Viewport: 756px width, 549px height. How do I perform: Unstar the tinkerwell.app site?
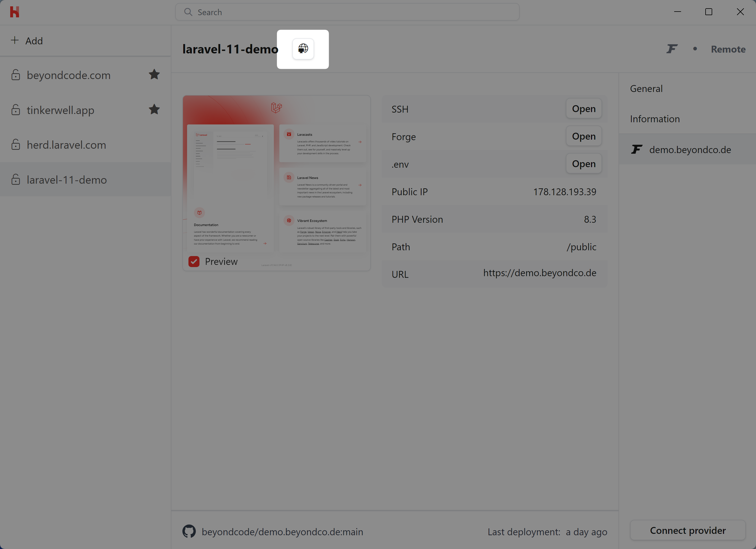click(154, 109)
